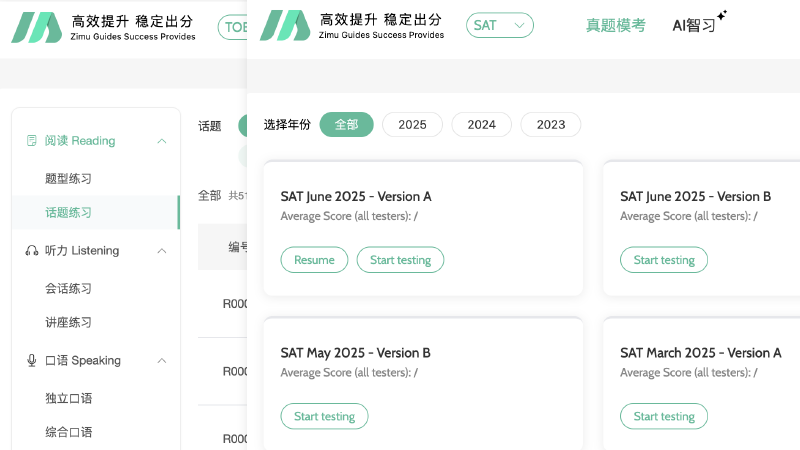
Task: Collapse the 听力 Listening section
Action: (x=162, y=251)
